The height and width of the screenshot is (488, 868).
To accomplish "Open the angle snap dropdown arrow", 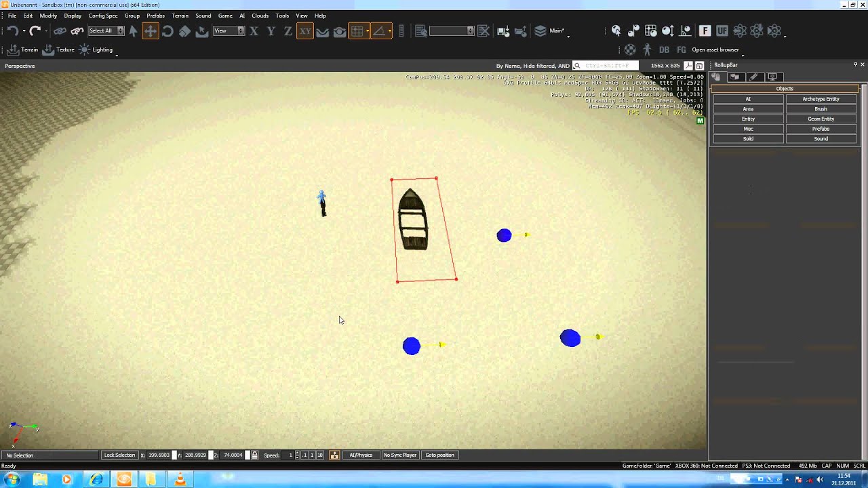I will point(389,30).
